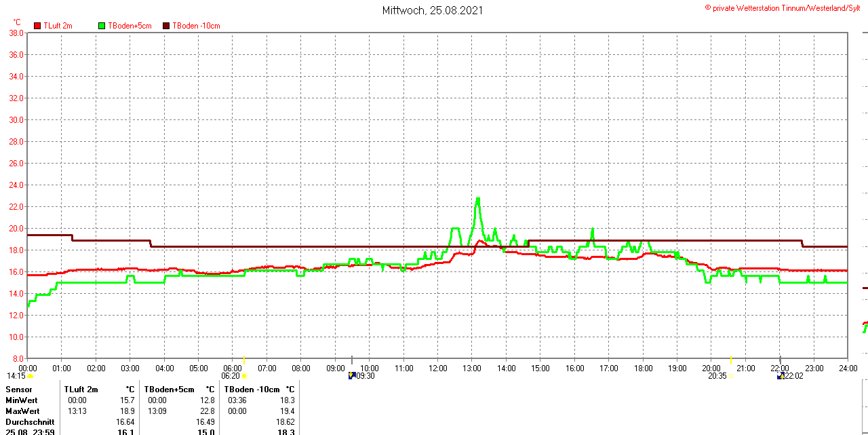Click the yellow sunset marker on time axis
This screenshot has height=435, width=868.
tap(731, 360)
